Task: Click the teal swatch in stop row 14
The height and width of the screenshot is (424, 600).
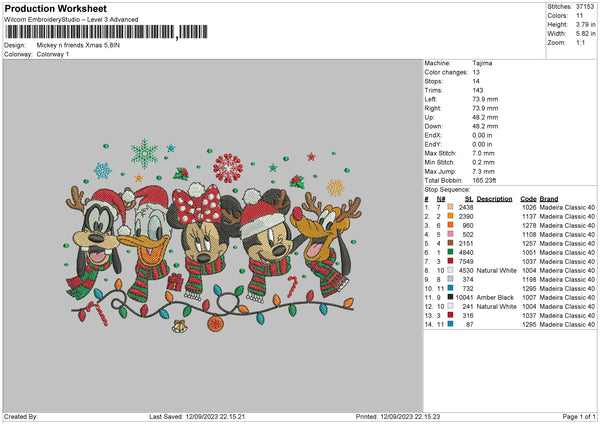Action: click(450, 324)
